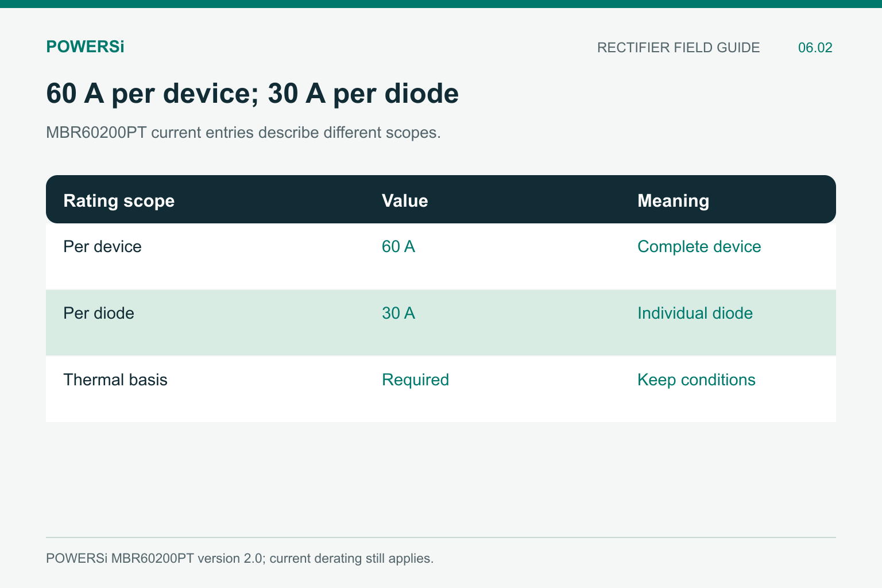Click the Keep conditions meaning cell
Screen dimensions: 882x588
tap(696, 380)
